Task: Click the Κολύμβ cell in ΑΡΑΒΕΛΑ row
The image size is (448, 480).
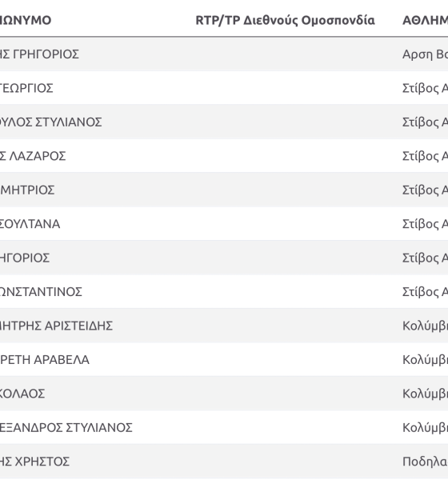Action: click(426, 360)
